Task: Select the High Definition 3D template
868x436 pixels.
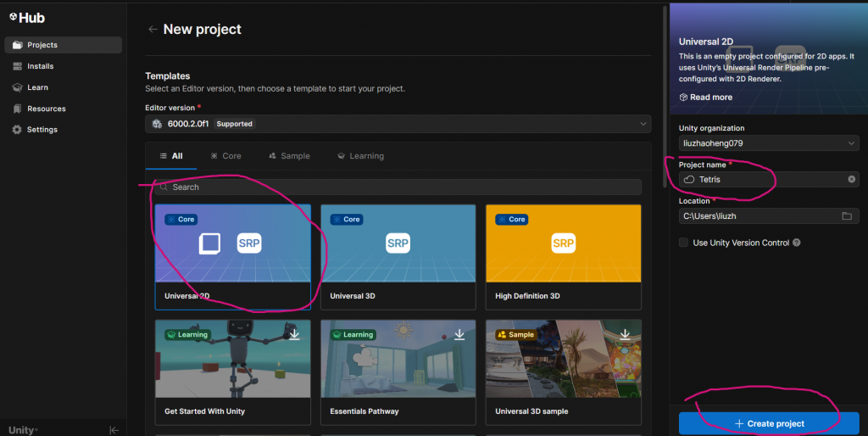Action: pos(564,257)
